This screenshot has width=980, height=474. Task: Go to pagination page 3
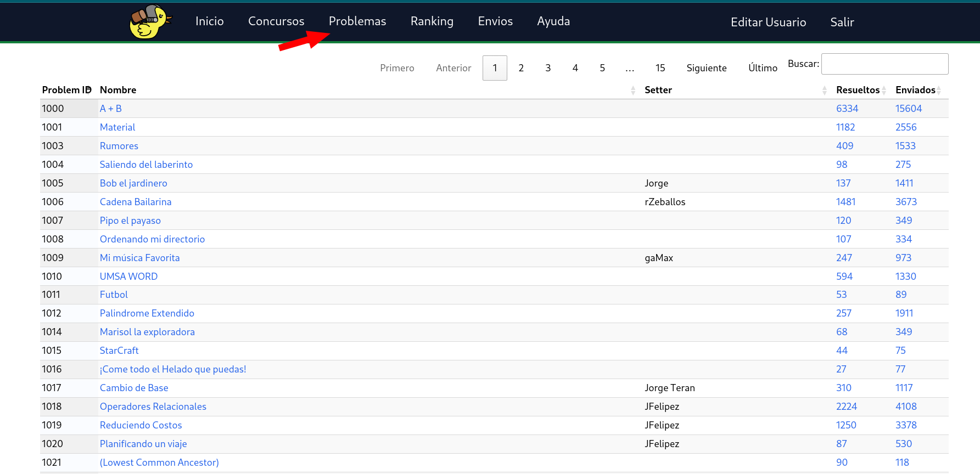tap(548, 68)
